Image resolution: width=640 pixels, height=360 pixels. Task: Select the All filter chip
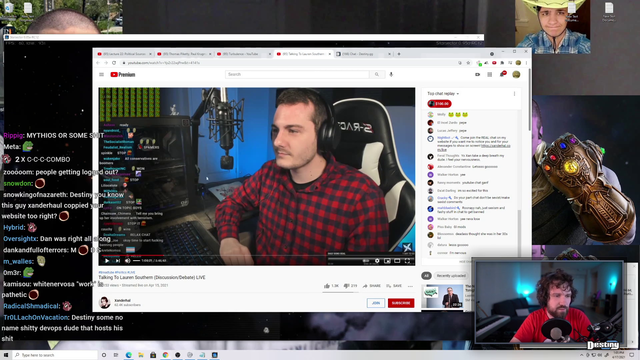tap(426, 276)
